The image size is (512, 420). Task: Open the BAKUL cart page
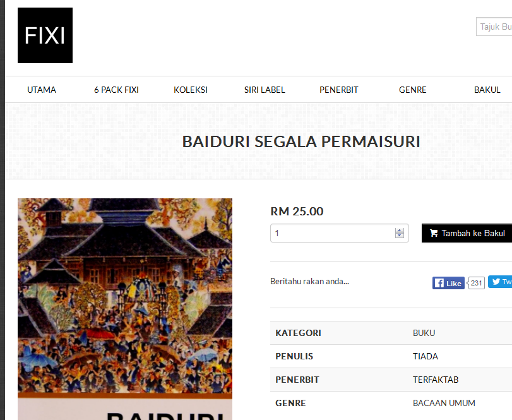click(x=487, y=90)
